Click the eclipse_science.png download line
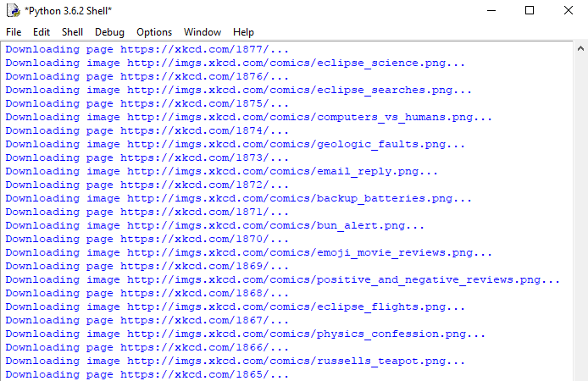 click(236, 63)
